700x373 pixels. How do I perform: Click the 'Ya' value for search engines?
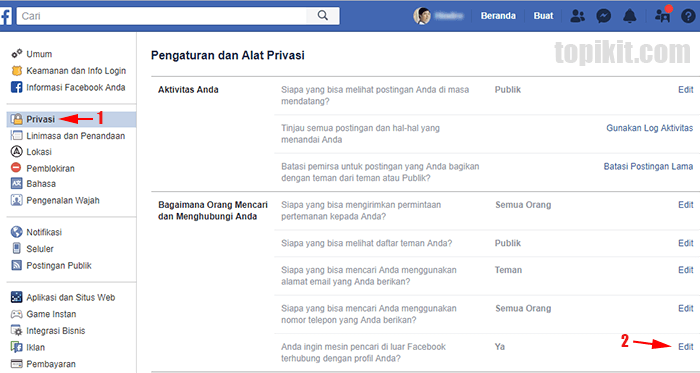pos(500,347)
